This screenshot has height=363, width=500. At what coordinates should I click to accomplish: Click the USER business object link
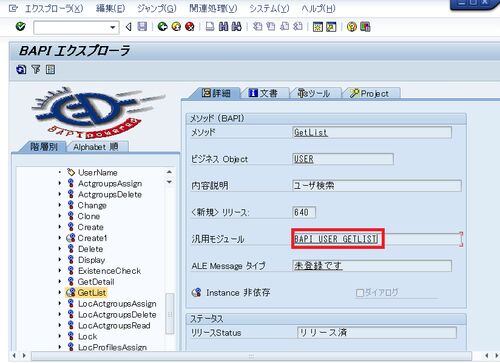304,159
